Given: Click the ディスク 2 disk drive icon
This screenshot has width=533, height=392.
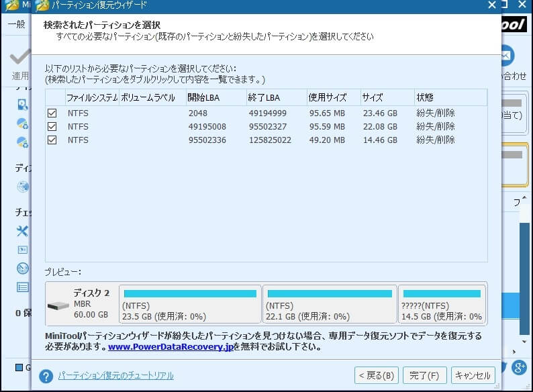Looking at the screenshot, I should (58, 305).
